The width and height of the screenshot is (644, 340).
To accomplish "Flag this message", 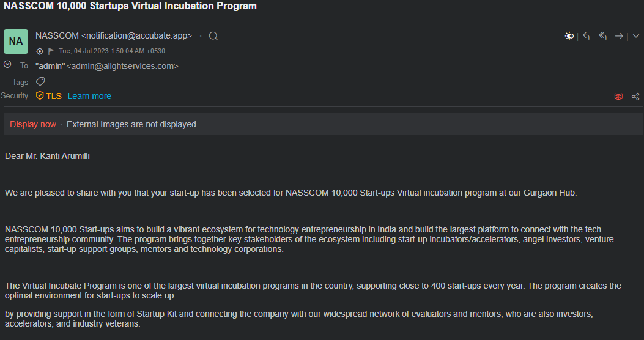I will click(51, 51).
